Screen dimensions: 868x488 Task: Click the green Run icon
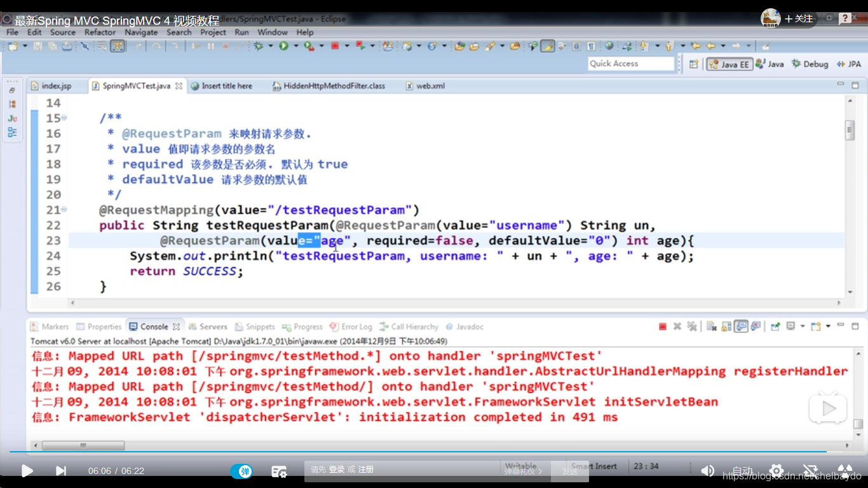283,46
